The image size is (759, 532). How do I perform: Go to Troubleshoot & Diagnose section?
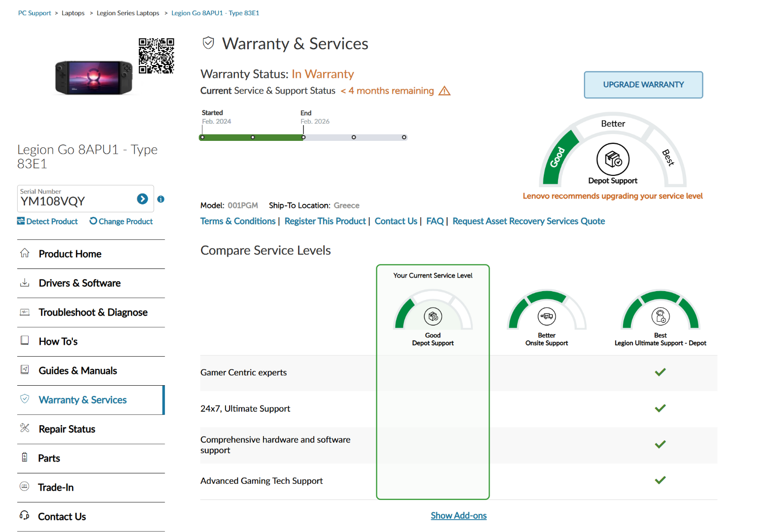[93, 312]
